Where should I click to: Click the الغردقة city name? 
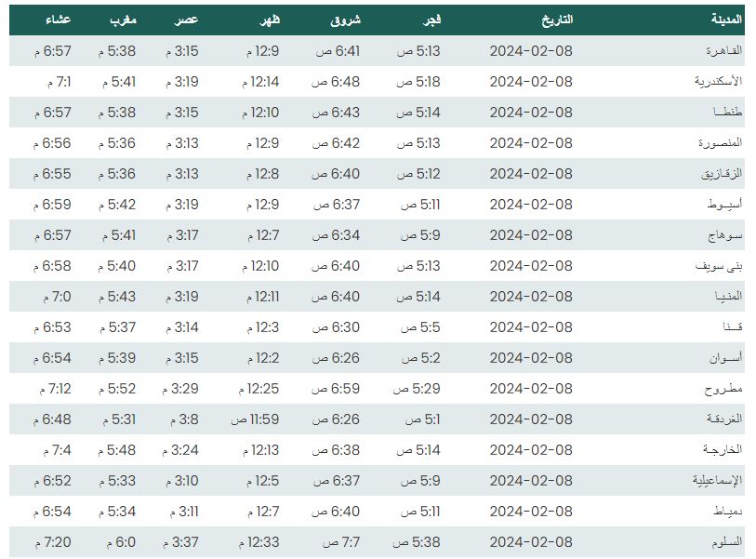(724, 419)
